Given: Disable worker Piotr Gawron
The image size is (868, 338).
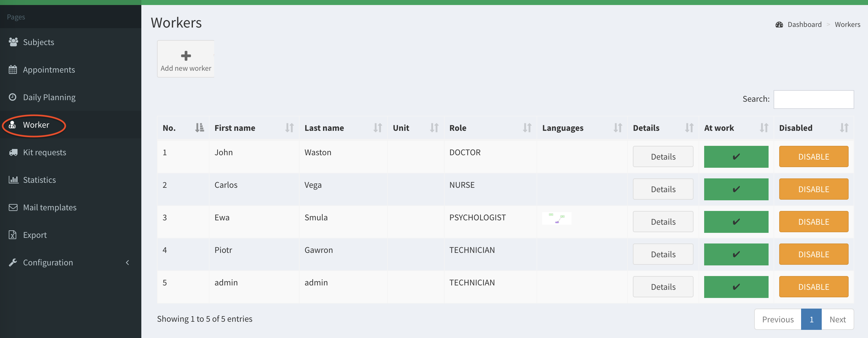Looking at the screenshot, I should 813,254.
